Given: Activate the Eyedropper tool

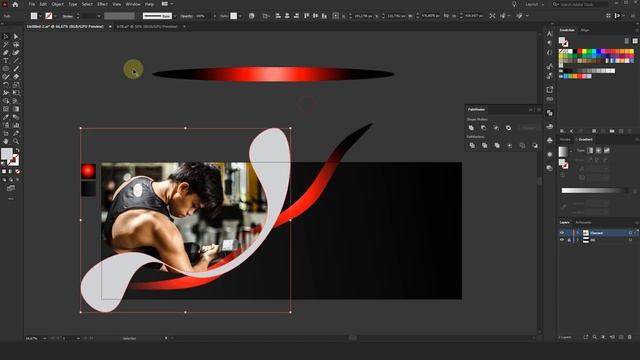Looking at the screenshot, I should (6, 117).
